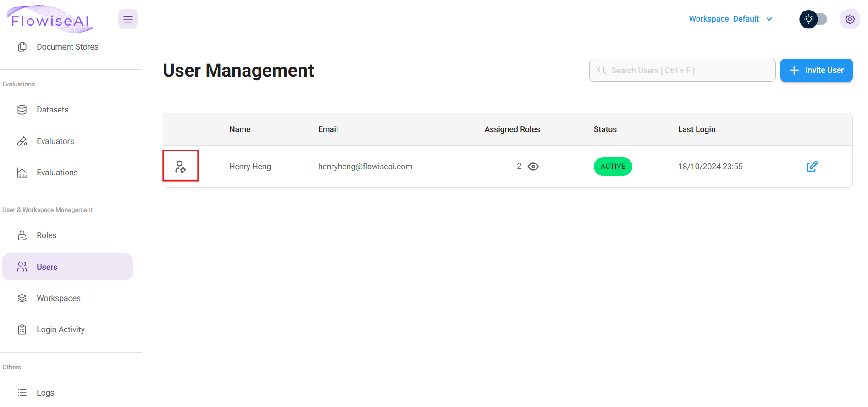Click the Roles lock icon in sidebar
Image resolution: width=868 pixels, height=407 pixels.
point(22,235)
